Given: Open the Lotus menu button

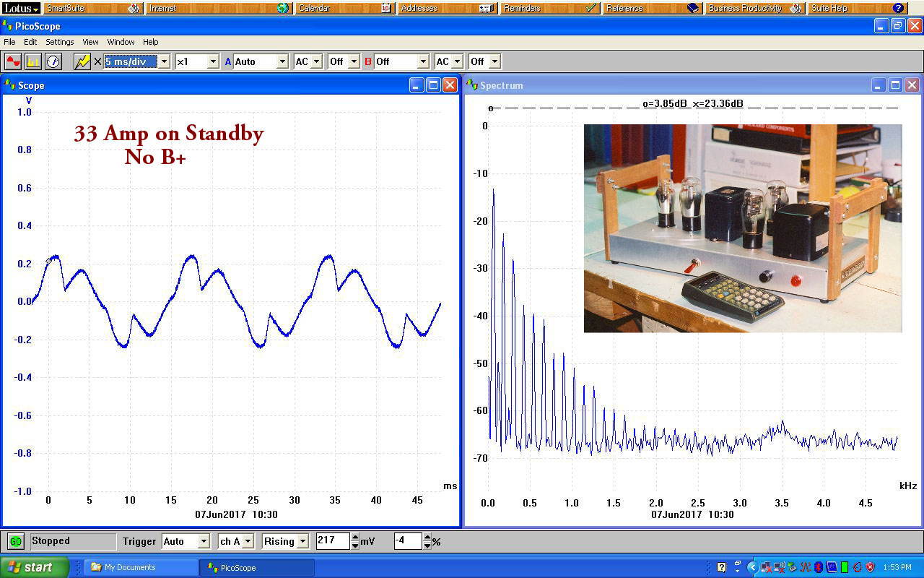Looking at the screenshot, I should 21,8.
